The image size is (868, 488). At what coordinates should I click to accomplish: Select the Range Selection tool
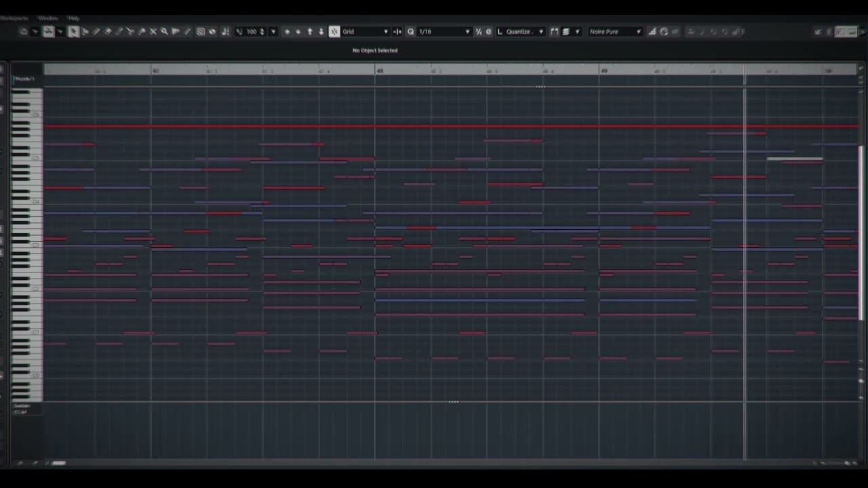(85, 32)
